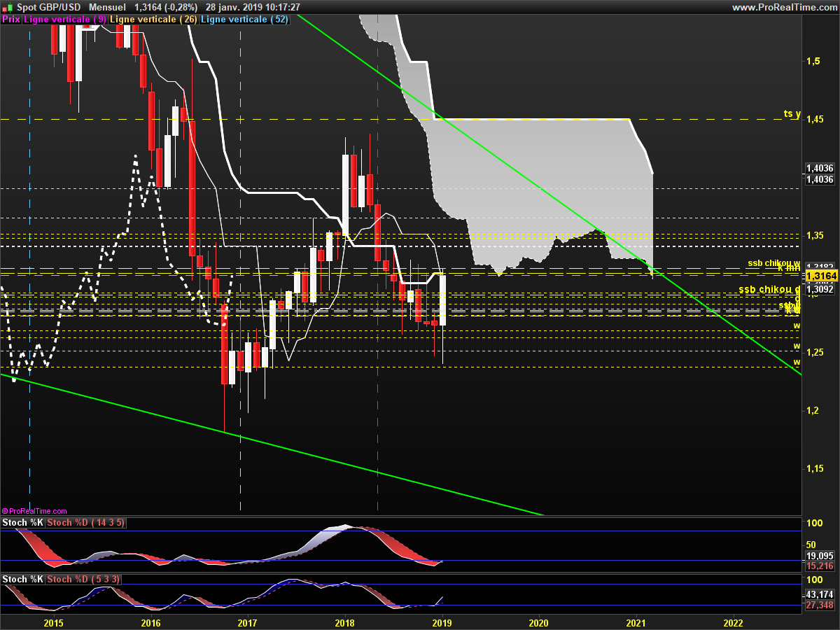840x630 pixels.
Task: Click the 1,2 price axis label
Action: (812, 410)
